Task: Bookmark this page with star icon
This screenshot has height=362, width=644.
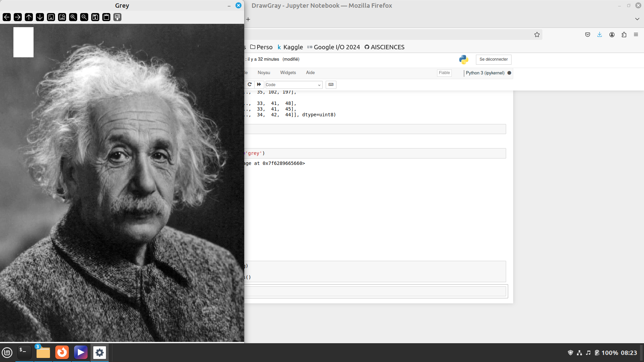Action: pos(537,35)
